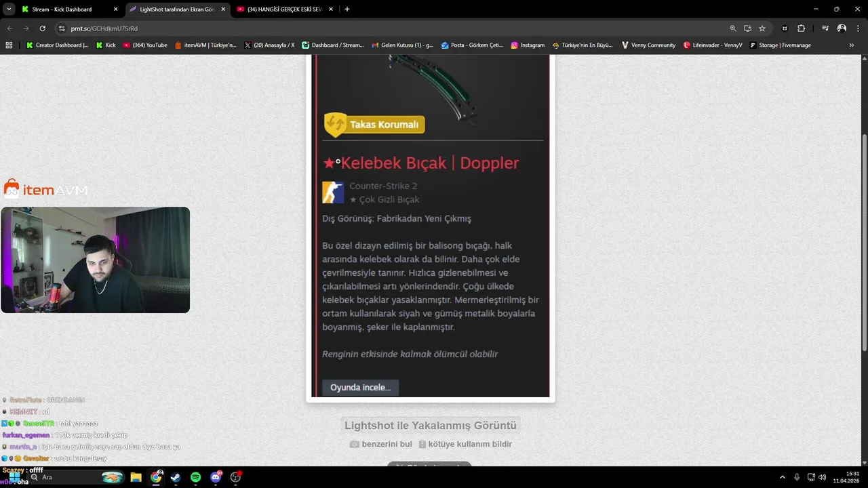Open Discord from the taskbar
Image resolution: width=868 pixels, height=488 pixels.
pyautogui.click(x=216, y=477)
